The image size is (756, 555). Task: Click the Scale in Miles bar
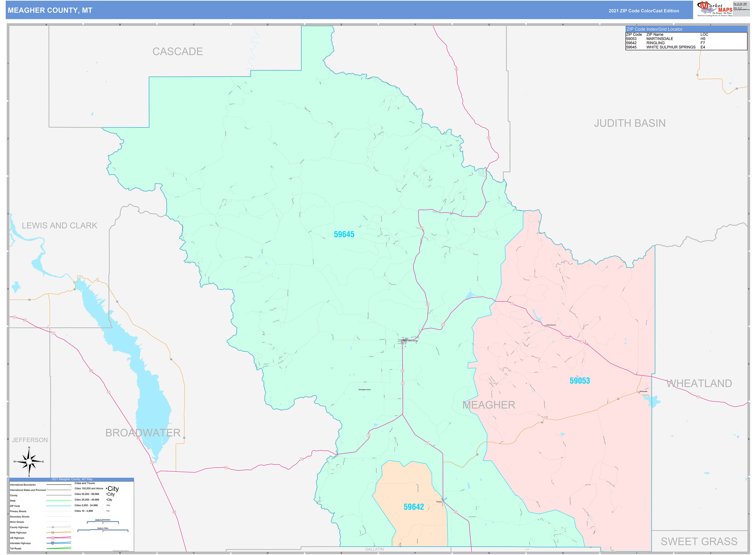pos(103,529)
